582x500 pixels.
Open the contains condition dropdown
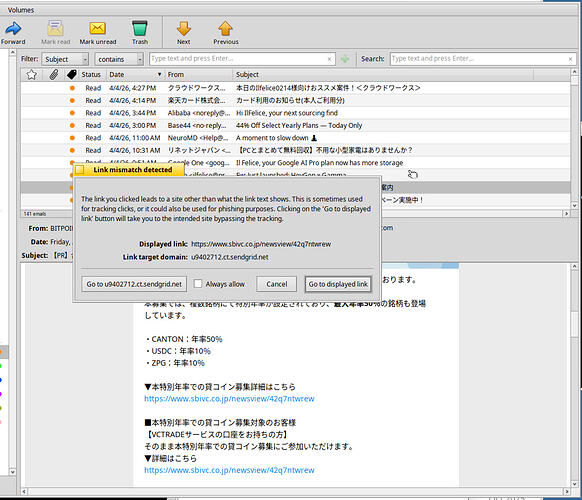[119, 59]
